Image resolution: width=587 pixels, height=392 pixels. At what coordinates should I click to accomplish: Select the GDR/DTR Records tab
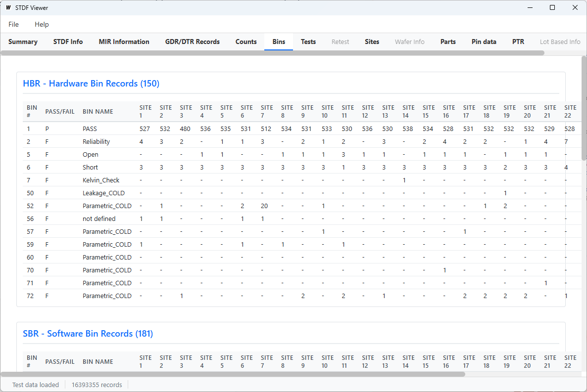[192, 42]
